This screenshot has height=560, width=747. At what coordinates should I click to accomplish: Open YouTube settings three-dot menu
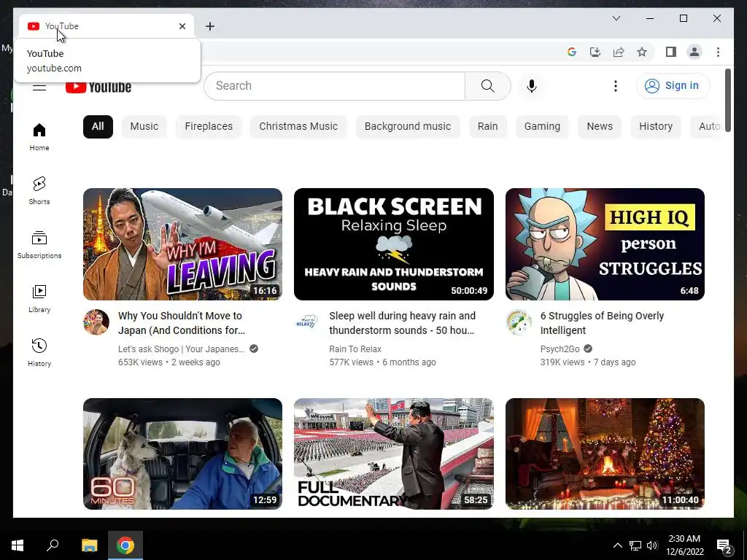pyautogui.click(x=616, y=86)
